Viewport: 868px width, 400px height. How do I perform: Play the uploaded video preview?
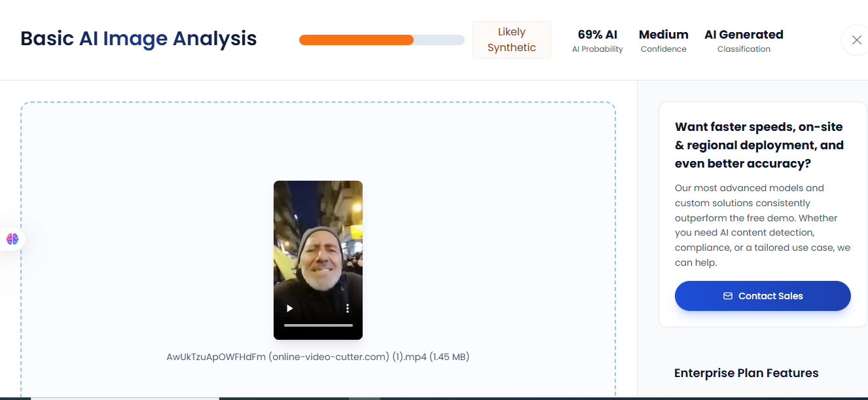(x=290, y=308)
